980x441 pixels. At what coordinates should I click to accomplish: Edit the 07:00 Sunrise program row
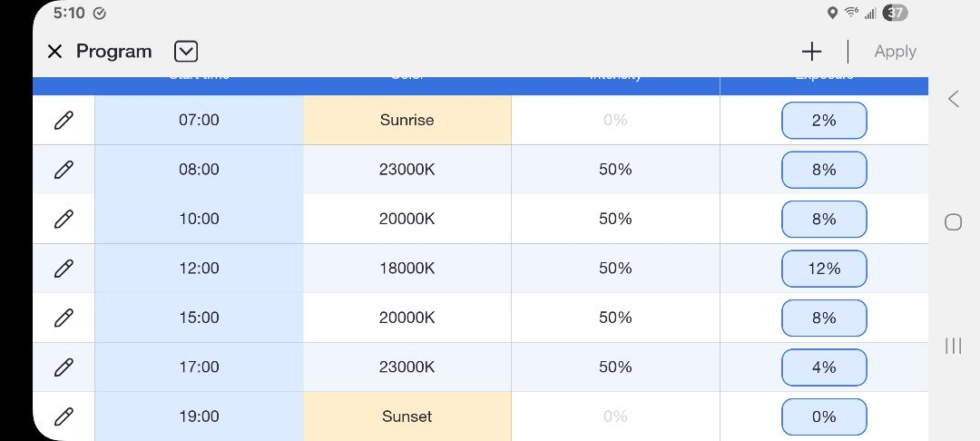click(64, 120)
